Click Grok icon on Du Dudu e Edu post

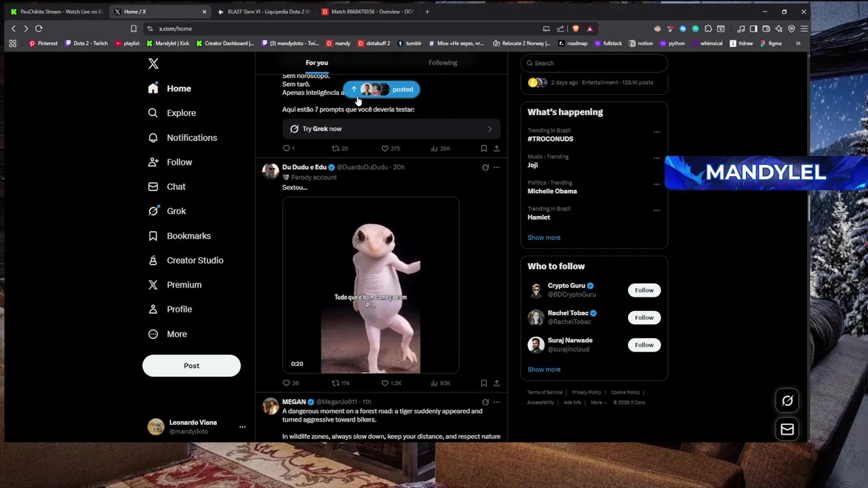[x=485, y=167]
